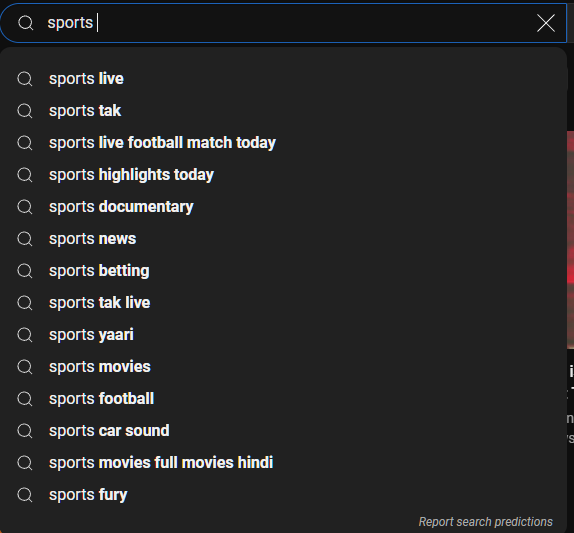Pick the 'sports football' suggestion
574x533 pixels.
pos(283,399)
